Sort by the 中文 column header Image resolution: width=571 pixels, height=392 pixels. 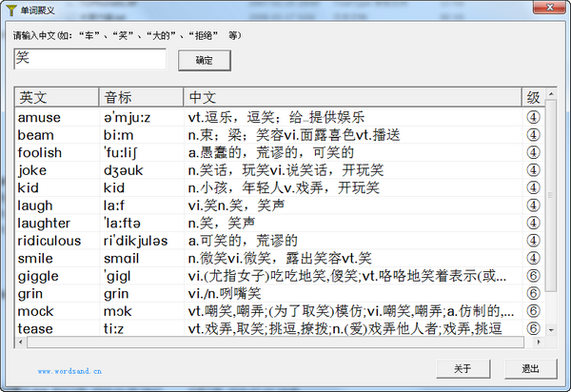[352, 97]
